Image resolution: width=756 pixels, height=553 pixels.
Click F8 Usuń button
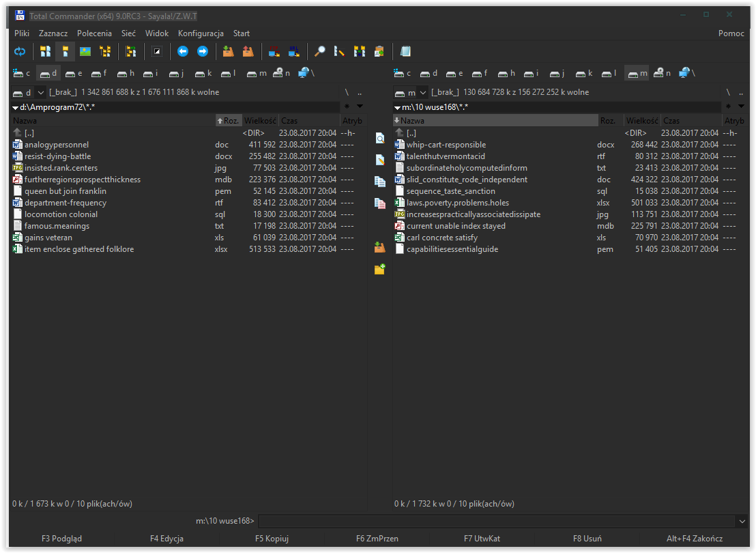[x=587, y=539]
